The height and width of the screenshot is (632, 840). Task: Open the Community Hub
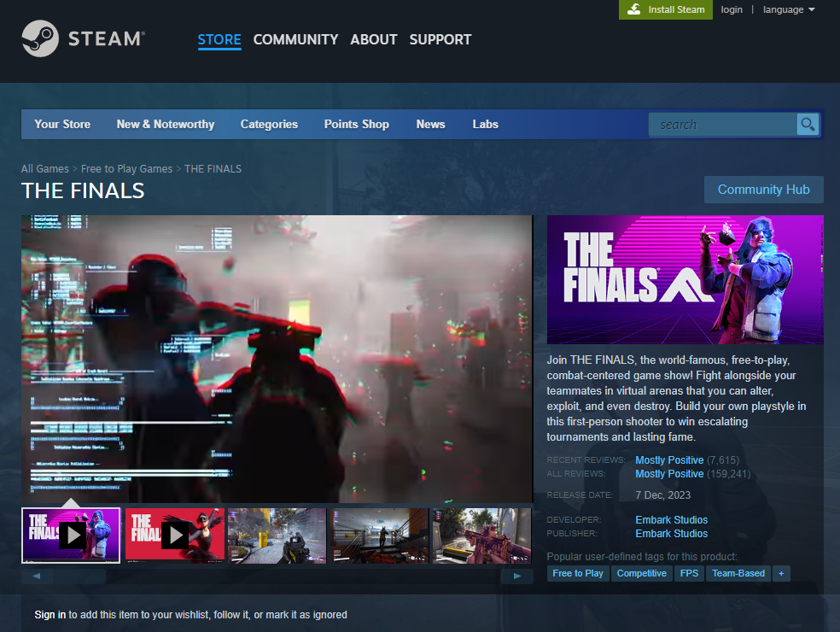763,190
